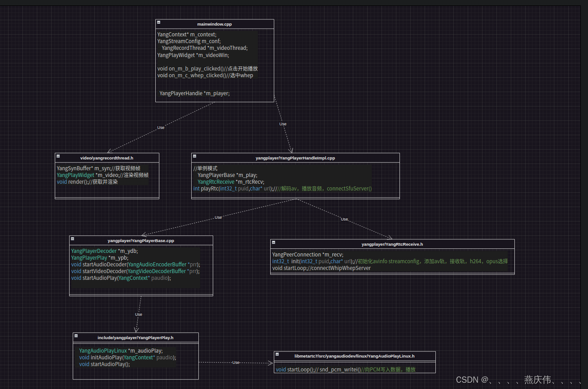Collapse the YangAudioPlayLinux.h box

coord(277,354)
